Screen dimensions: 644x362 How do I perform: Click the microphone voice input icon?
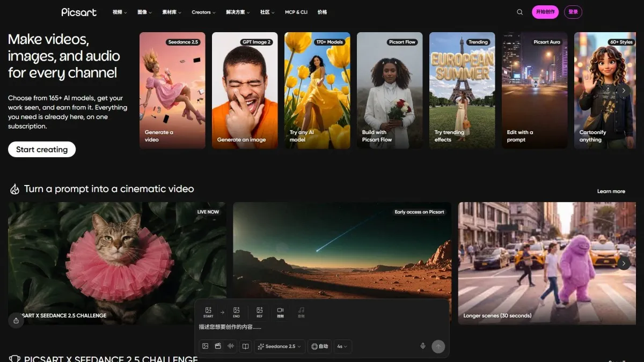click(423, 346)
